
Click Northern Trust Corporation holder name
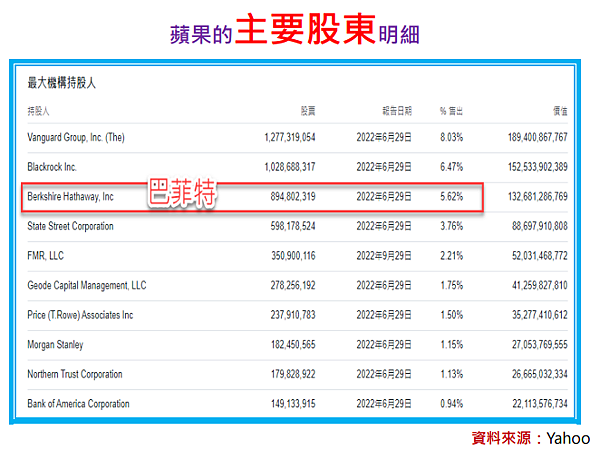(x=75, y=374)
